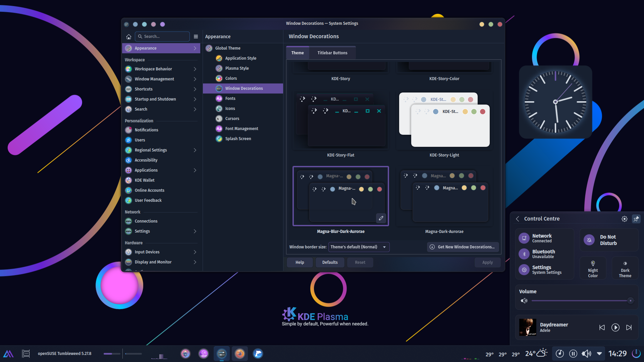
Task: Expand Workspace Behavior
Action: pos(195,69)
